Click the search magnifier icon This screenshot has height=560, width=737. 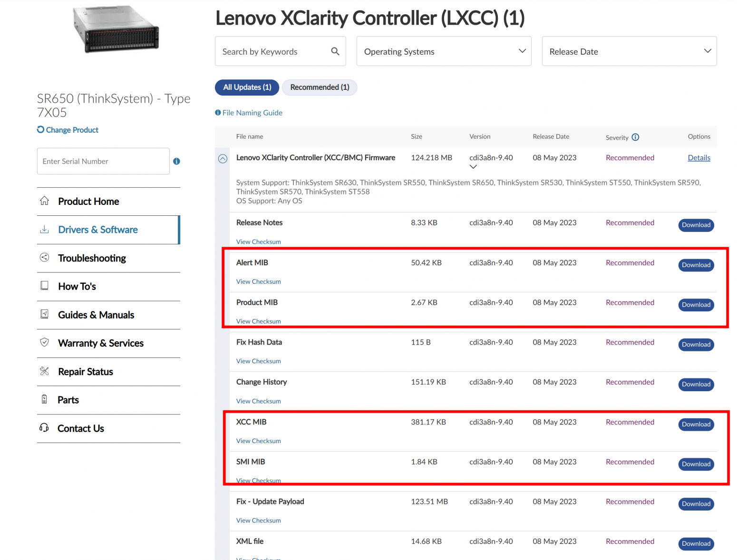coord(335,51)
